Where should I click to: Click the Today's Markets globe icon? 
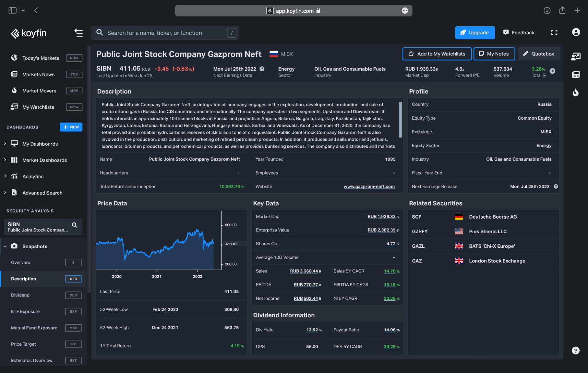[x=14, y=58]
